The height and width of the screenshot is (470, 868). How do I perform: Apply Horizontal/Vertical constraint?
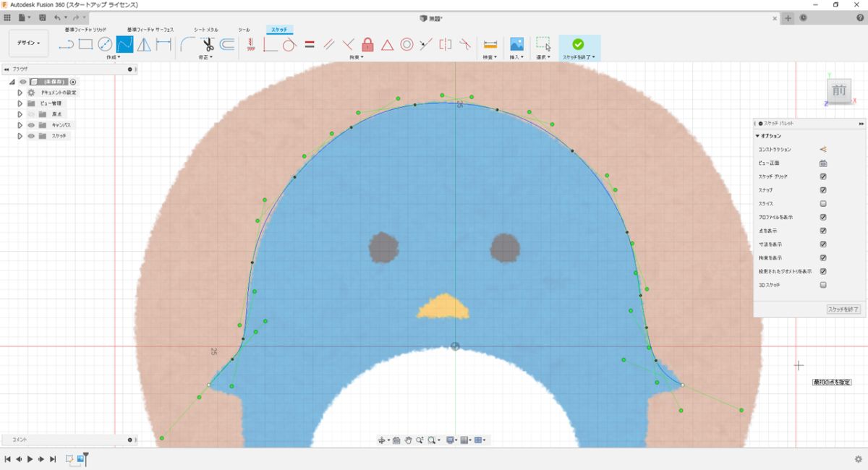point(250,44)
